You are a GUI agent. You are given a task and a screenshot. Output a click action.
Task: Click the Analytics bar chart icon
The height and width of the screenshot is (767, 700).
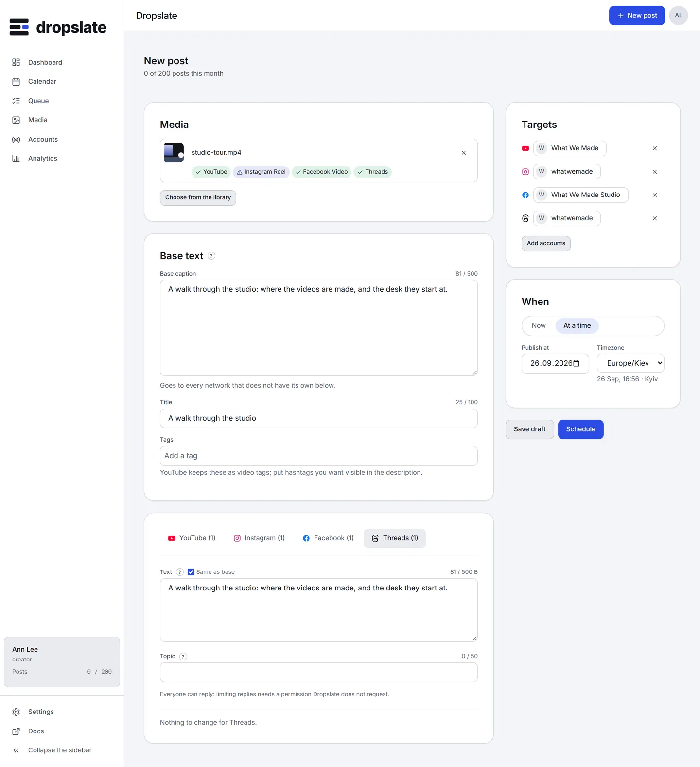coord(16,158)
